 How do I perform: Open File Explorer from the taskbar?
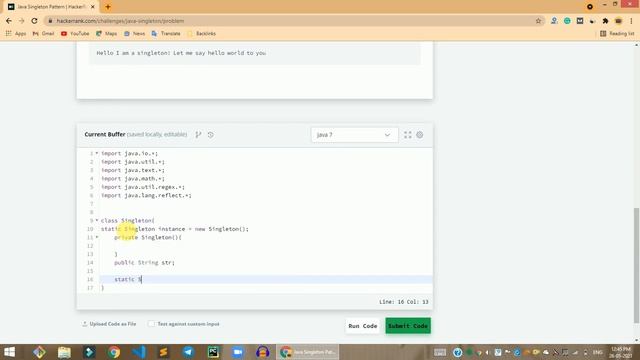point(64,352)
